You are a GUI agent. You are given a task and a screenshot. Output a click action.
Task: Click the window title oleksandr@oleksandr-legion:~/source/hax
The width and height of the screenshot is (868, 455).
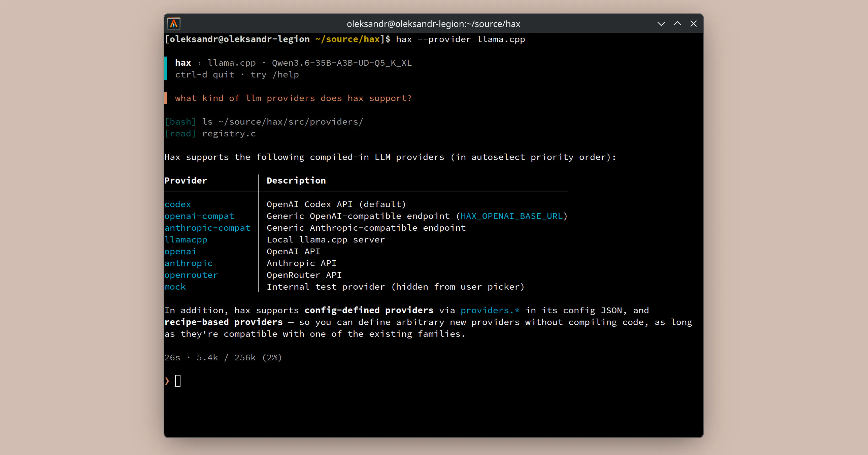click(x=433, y=24)
